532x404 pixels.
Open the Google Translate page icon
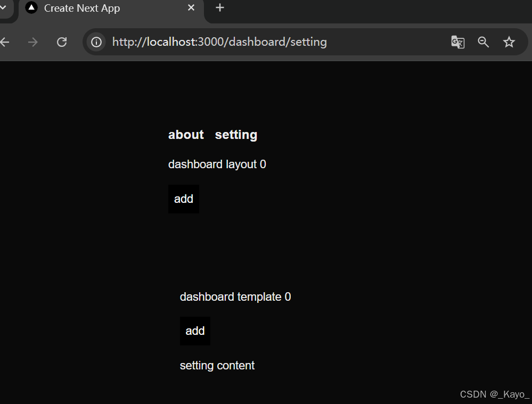pyautogui.click(x=457, y=42)
